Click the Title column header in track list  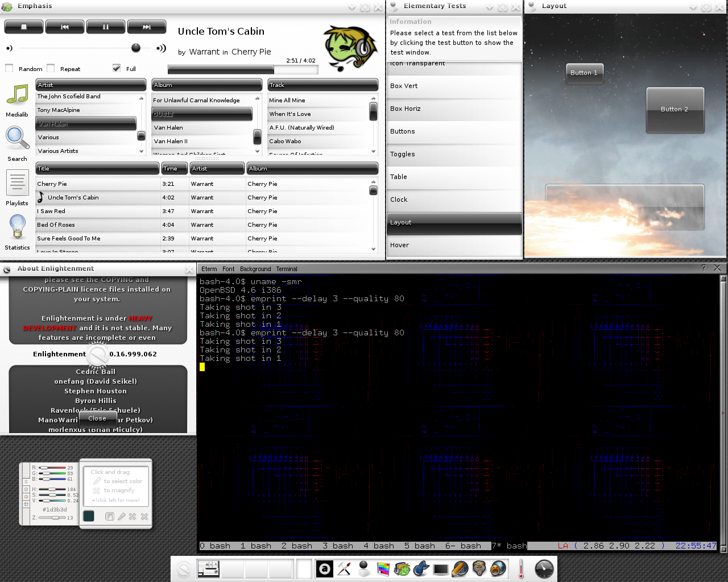tap(97, 168)
